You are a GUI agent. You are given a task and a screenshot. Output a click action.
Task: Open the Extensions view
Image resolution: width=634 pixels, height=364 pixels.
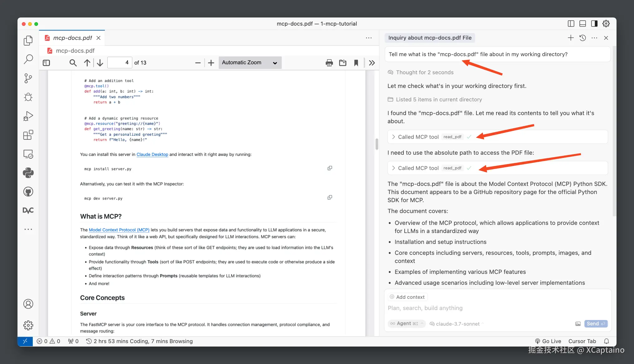pyautogui.click(x=28, y=135)
